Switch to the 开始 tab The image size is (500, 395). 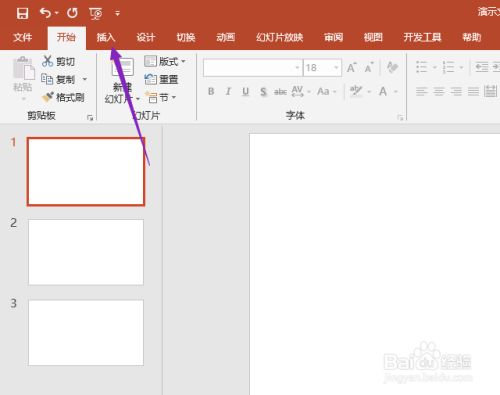click(66, 37)
